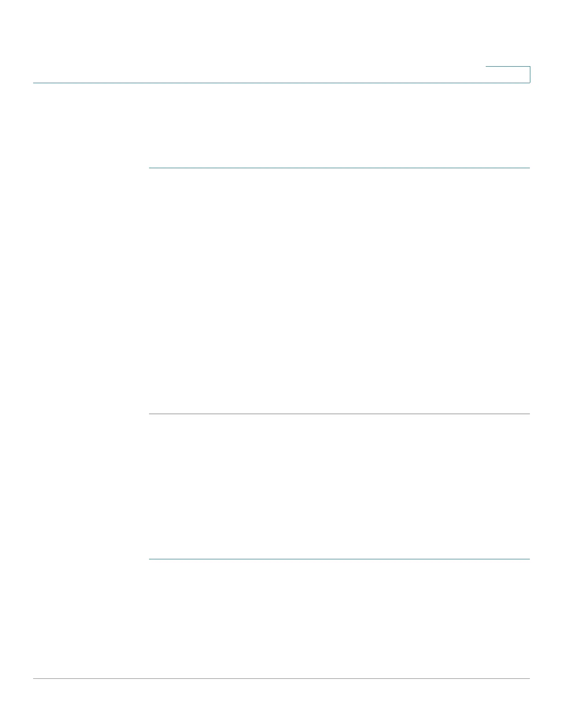Image resolution: width=563 pixels, height=728 pixels.
Task: Click blank area between header rule and first divider
Action: [339, 125]
